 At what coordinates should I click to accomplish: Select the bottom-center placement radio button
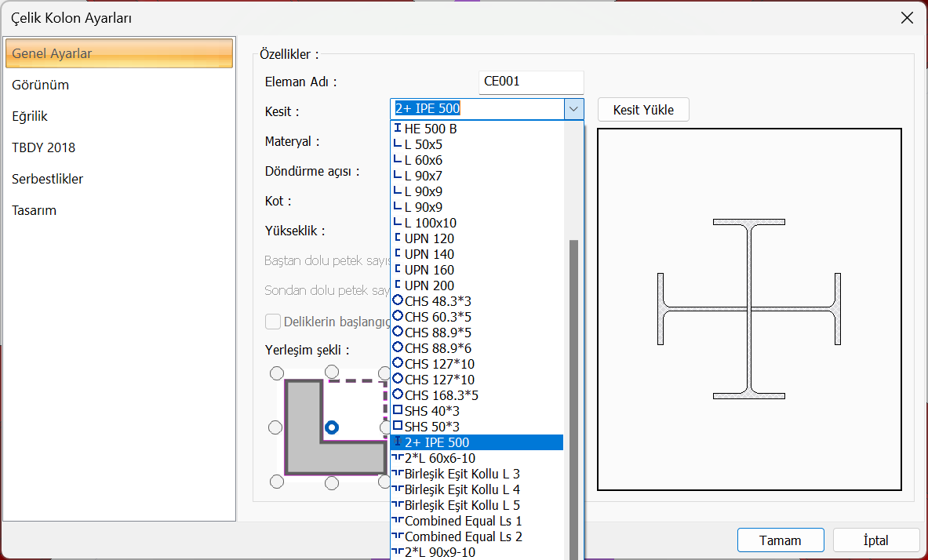332,482
